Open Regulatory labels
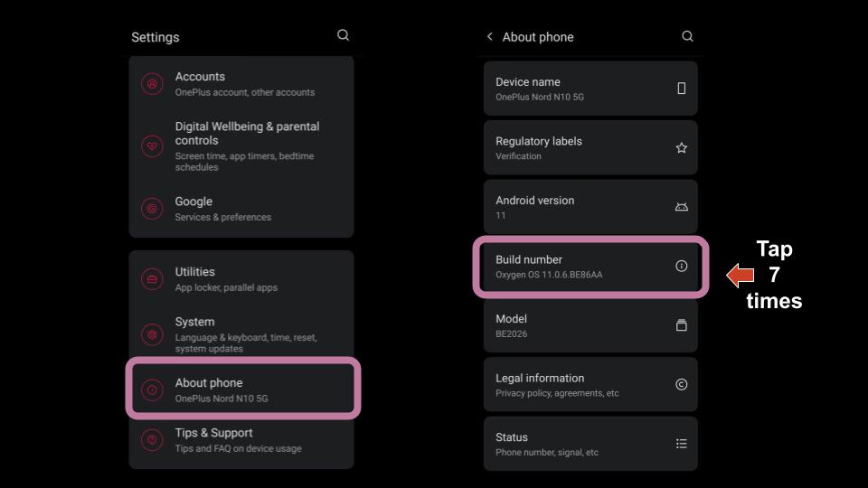The image size is (868, 488). [x=590, y=147]
